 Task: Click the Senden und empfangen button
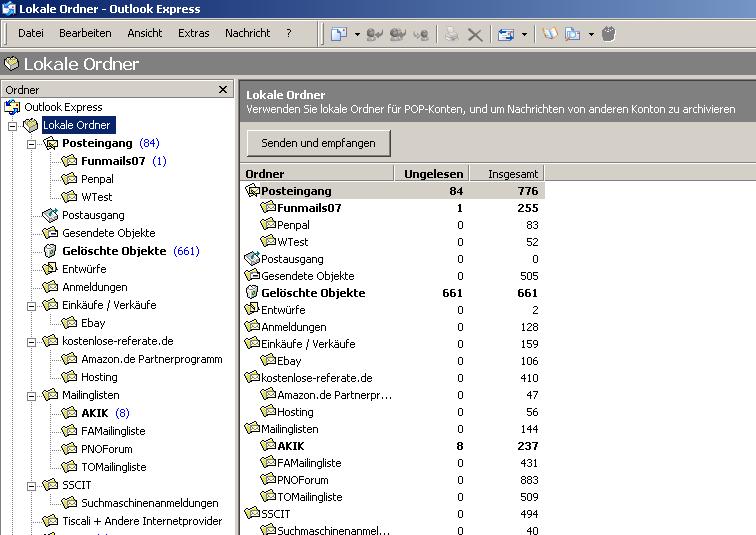[318, 143]
